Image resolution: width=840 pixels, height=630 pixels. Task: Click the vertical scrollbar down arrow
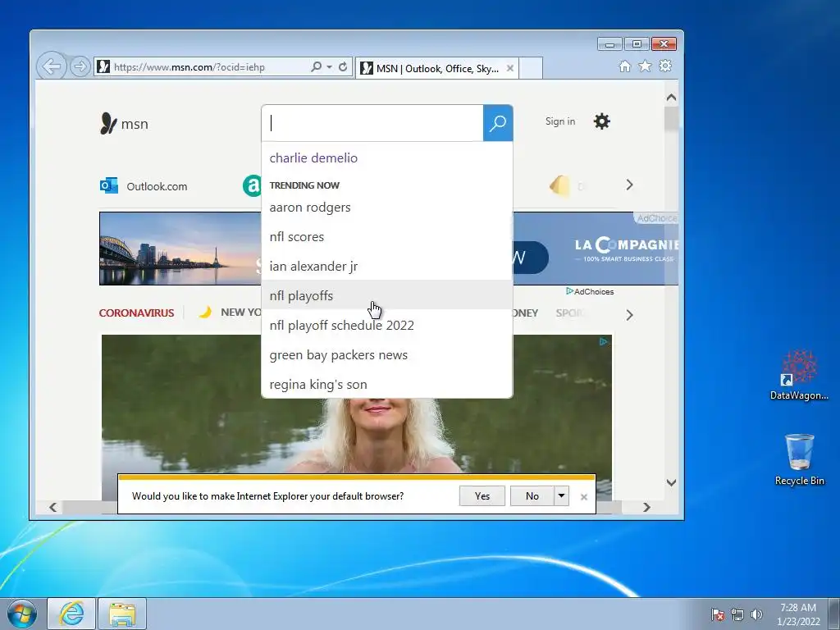pyautogui.click(x=671, y=482)
